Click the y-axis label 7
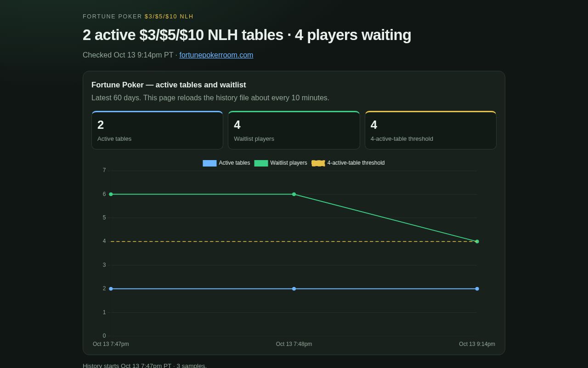Screen dimensions: 588x368 click(x=104, y=170)
